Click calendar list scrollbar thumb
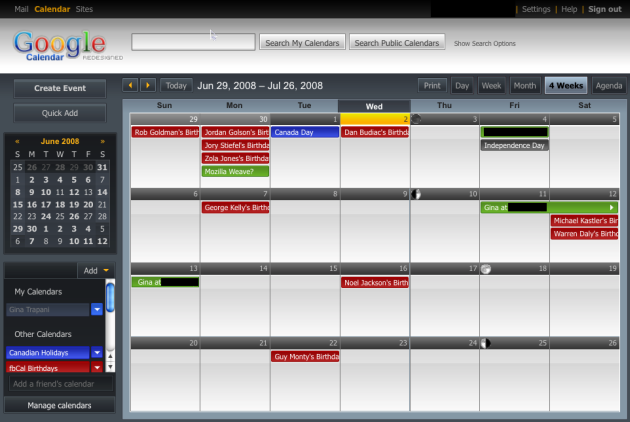The width and height of the screenshot is (630, 422). (x=110, y=297)
